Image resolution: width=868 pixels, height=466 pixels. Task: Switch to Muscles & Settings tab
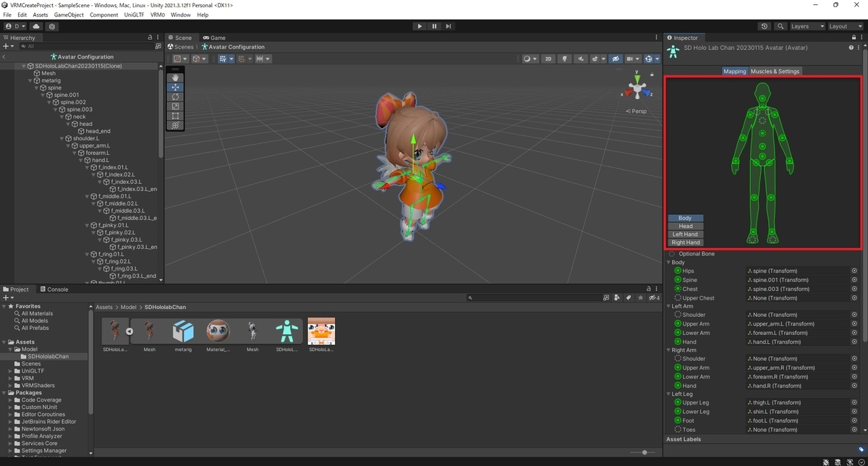tap(775, 71)
